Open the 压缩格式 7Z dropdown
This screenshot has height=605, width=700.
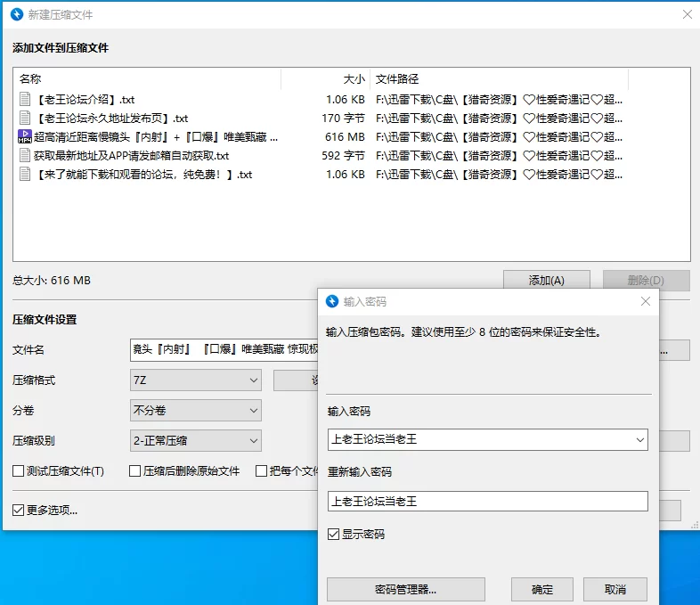(196, 380)
